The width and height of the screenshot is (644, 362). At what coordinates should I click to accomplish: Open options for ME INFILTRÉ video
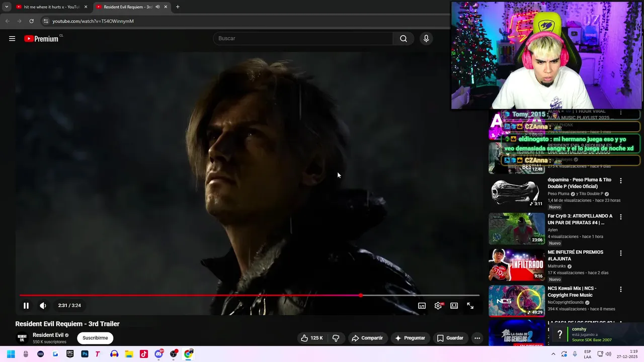click(620, 253)
